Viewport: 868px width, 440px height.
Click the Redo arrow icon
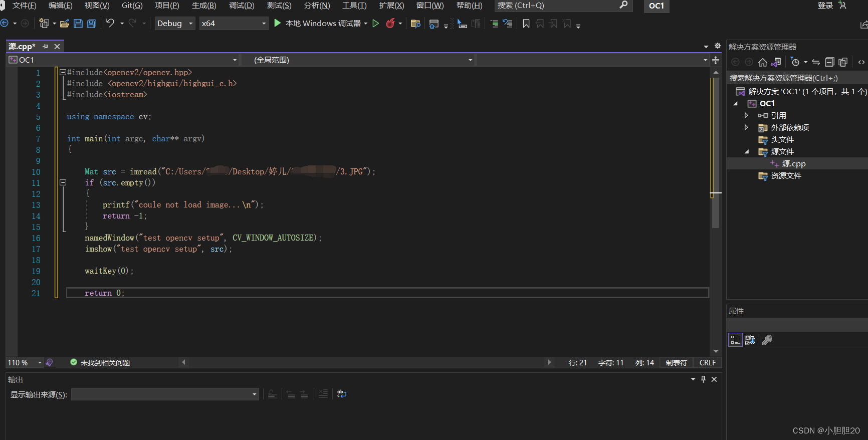(x=132, y=23)
